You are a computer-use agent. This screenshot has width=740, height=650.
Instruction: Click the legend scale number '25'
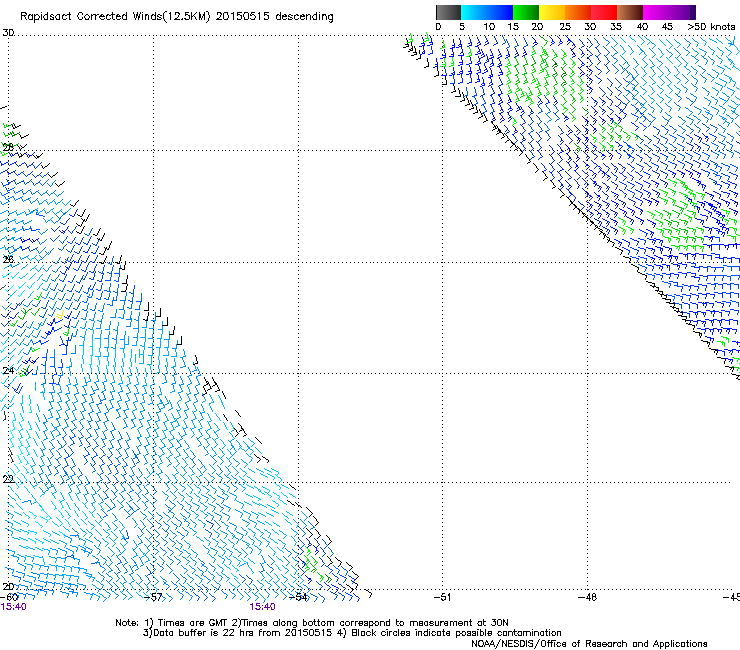point(565,27)
